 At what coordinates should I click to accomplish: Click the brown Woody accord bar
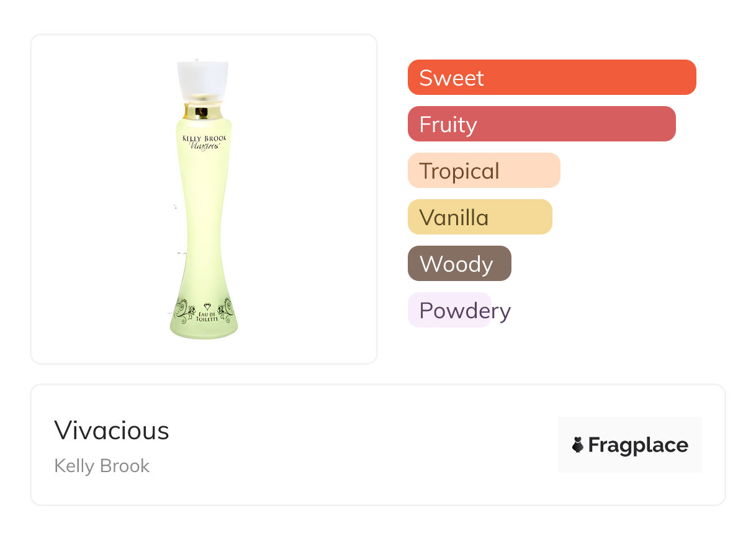coord(459,264)
